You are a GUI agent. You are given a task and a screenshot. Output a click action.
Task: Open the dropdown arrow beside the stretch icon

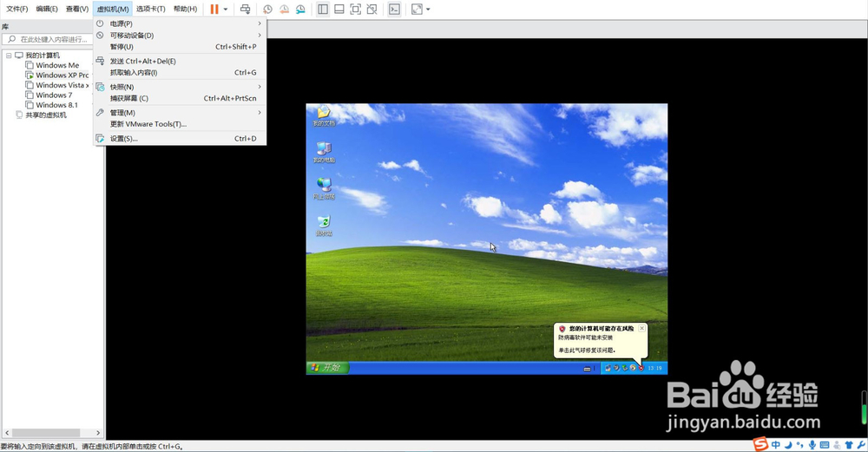tap(428, 10)
